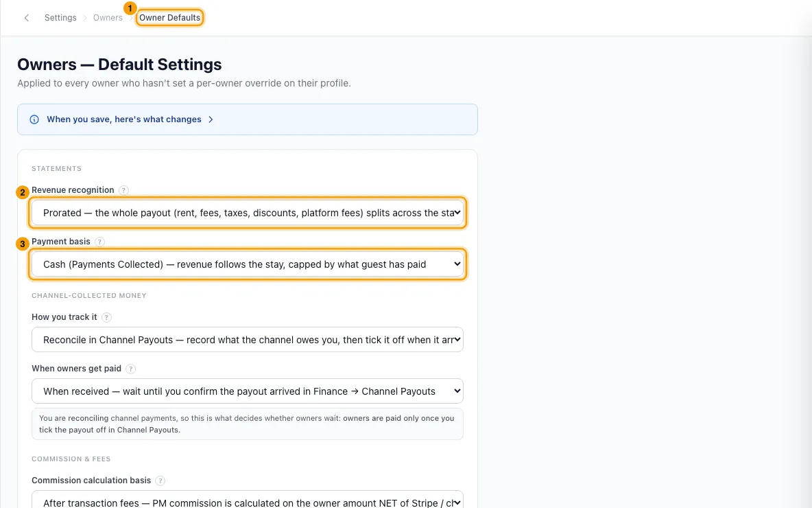The height and width of the screenshot is (508, 812).
Task: Open Commission calculation basis dropdown
Action: [x=248, y=500]
